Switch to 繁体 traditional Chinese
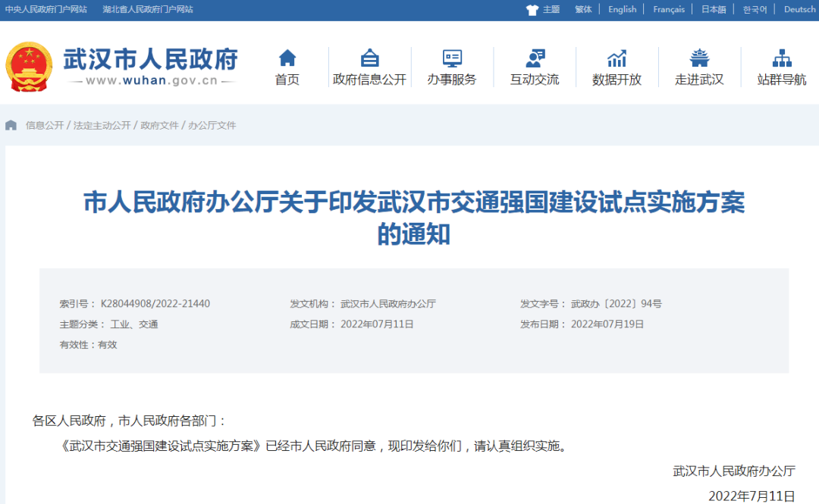Image resolution: width=819 pixels, height=504 pixels. click(583, 10)
